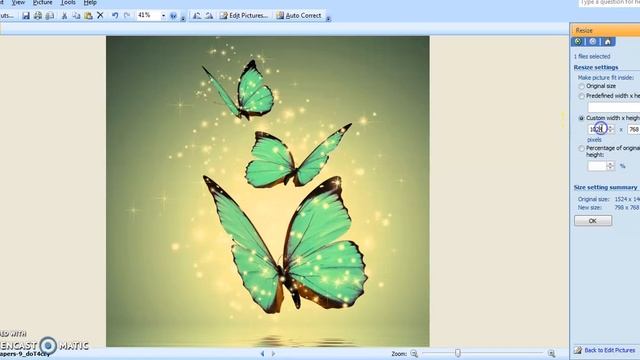
Task: Click the '1 files selected' text
Action: (x=592, y=56)
